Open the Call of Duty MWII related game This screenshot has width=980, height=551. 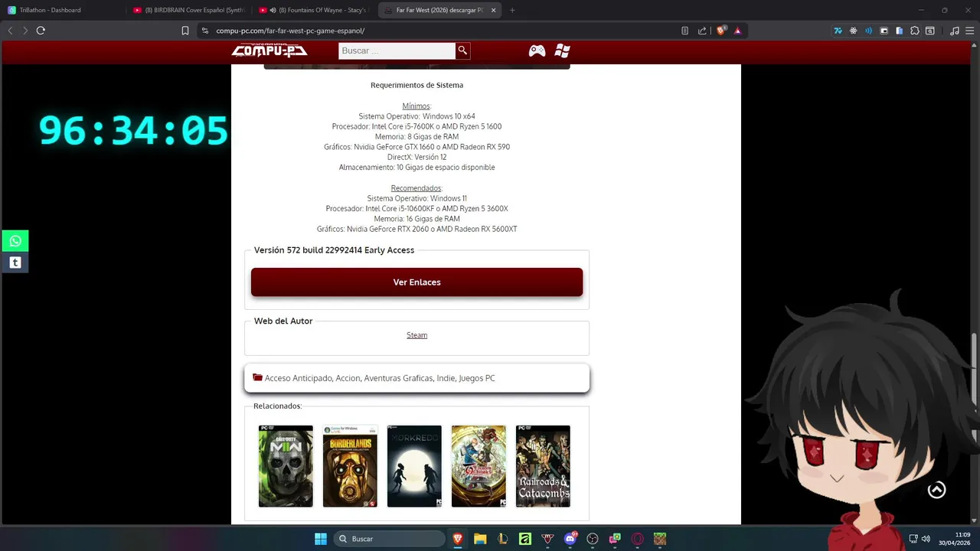(x=286, y=466)
